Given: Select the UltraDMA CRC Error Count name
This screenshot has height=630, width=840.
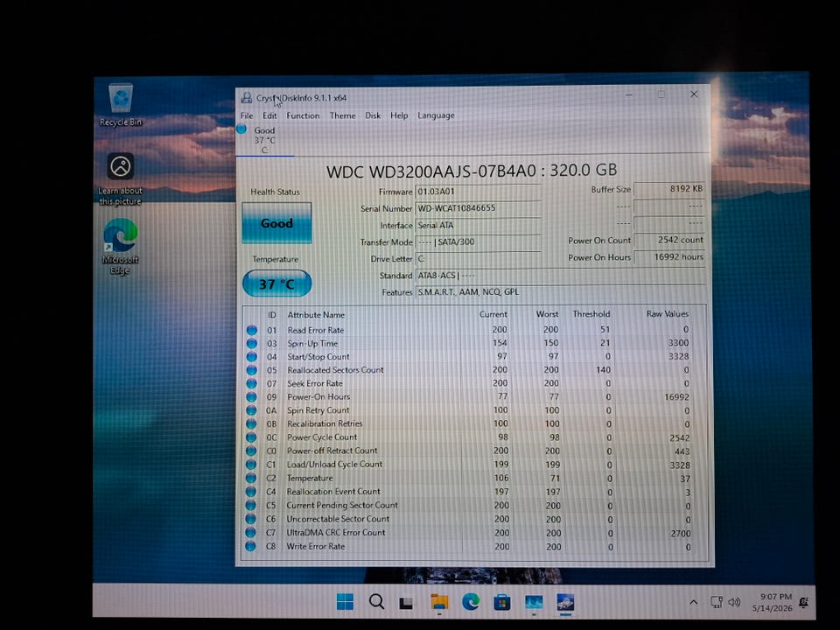Looking at the screenshot, I should coord(335,533).
